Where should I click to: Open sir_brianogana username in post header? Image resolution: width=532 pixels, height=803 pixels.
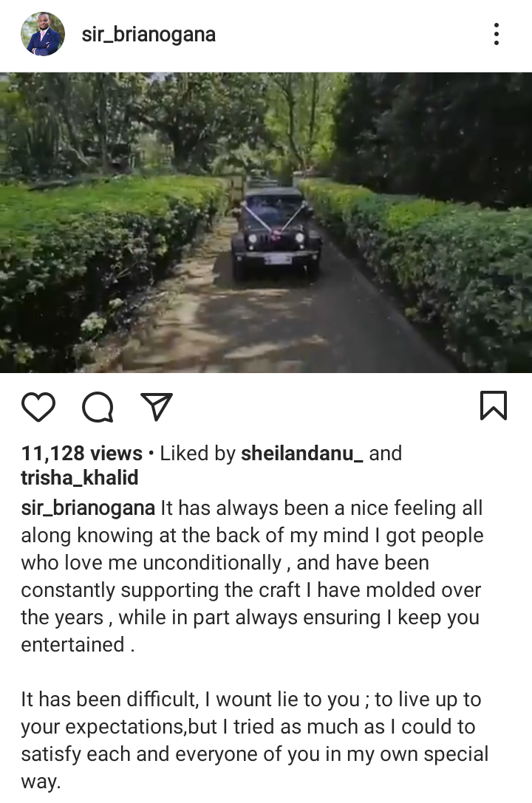point(149,34)
